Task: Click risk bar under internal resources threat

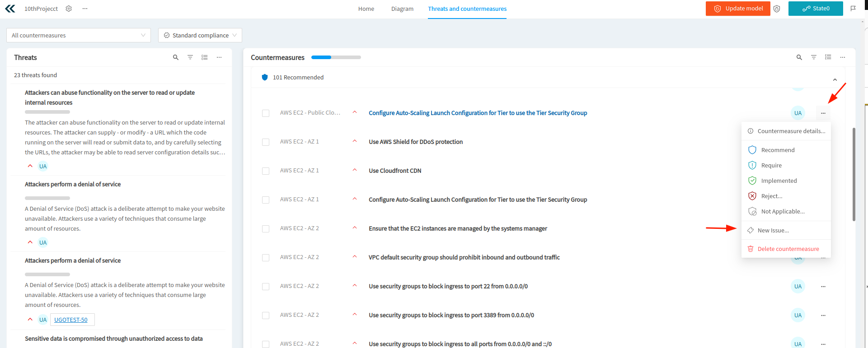Action: pyautogui.click(x=47, y=112)
